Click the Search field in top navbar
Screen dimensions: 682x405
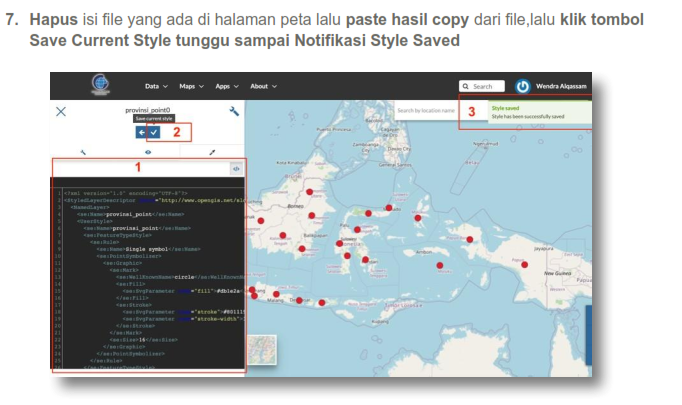(484, 87)
